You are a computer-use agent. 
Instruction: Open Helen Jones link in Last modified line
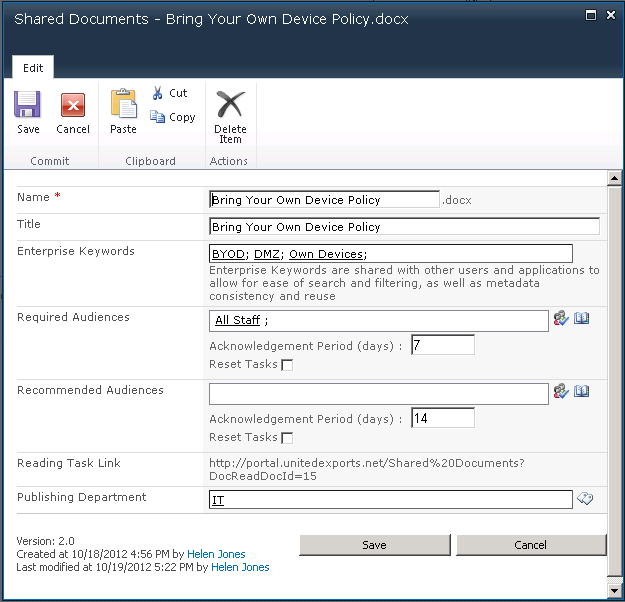coord(240,567)
